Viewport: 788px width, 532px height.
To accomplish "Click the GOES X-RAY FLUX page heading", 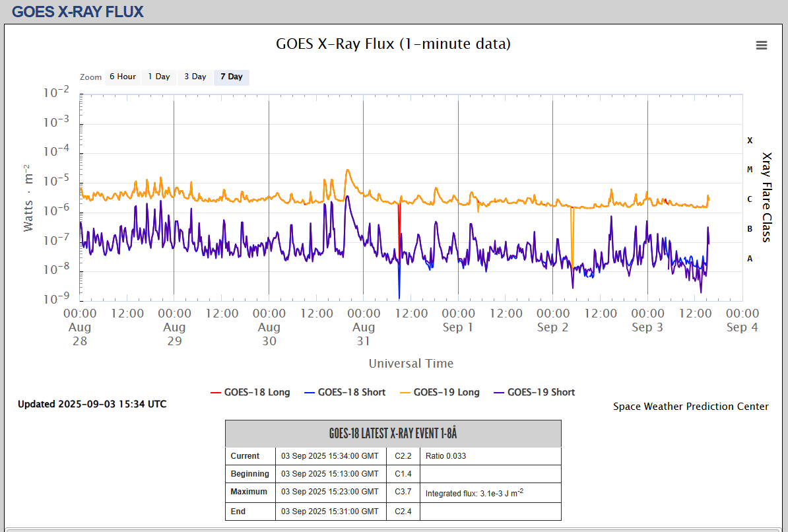I will click(x=78, y=12).
